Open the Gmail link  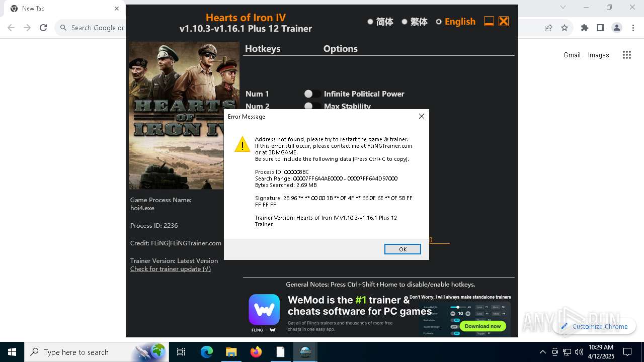click(x=572, y=55)
